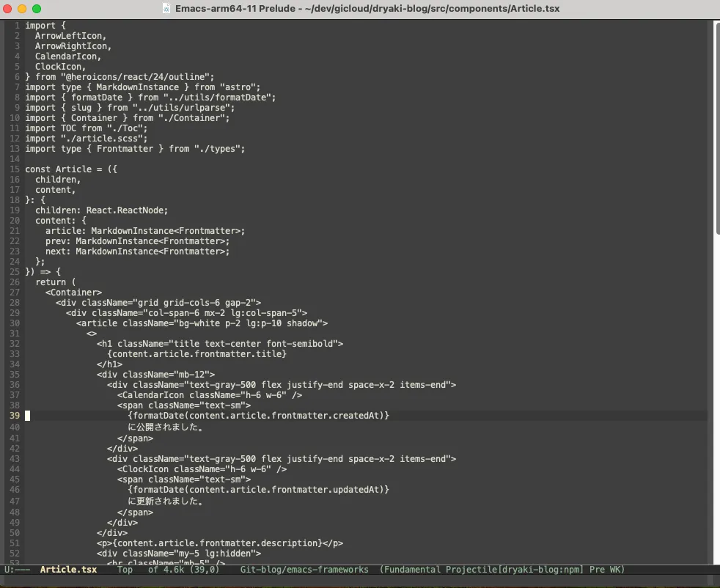Click line number 15 in the gutter
The width and height of the screenshot is (720, 588).
(x=15, y=169)
